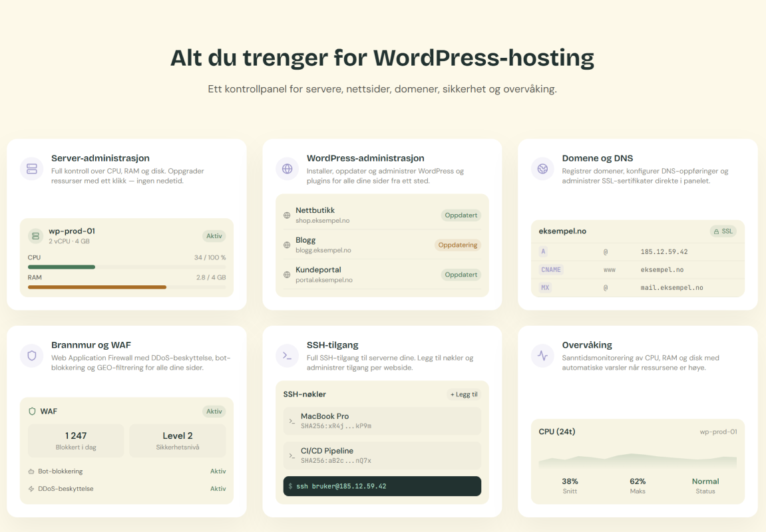
Task: Open the Kundeportal site entry
Action: point(381,275)
